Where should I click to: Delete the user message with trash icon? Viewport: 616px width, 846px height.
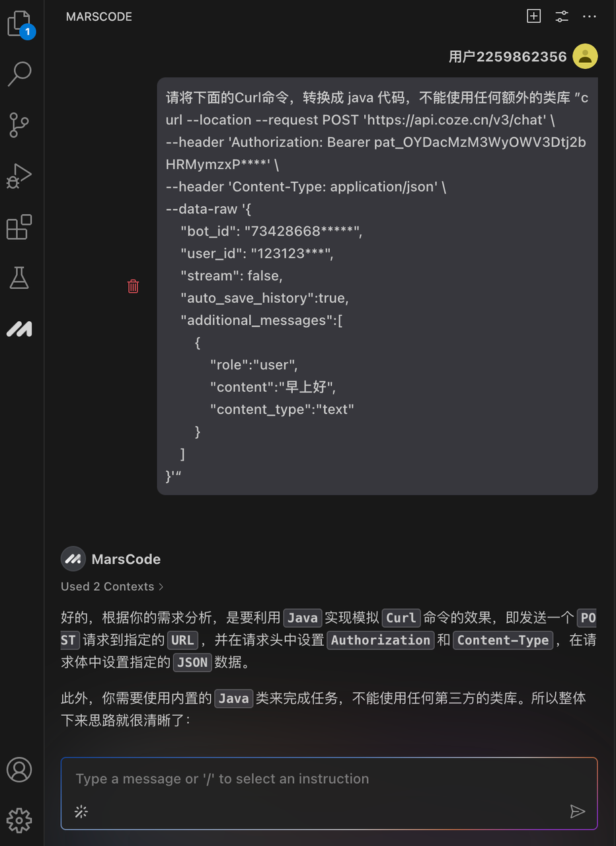[x=133, y=286]
